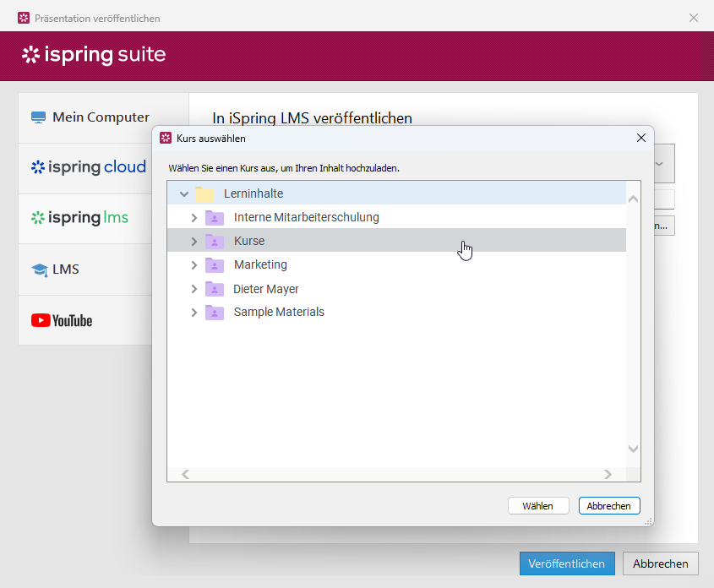Click the LMS graduation cap icon
This screenshot has height=588, width=714.
[40, 269]
